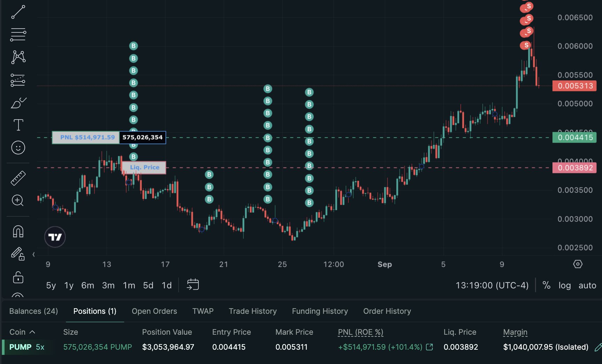Viewport: 602px width, 364px height.
Task: Toggle magnet mode for drawings
Action: 18,231
